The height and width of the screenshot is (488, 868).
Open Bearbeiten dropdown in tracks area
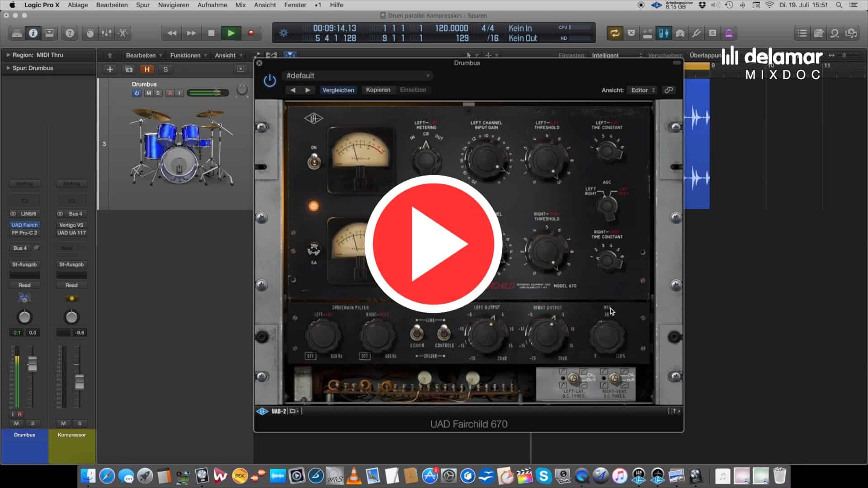(144, 55)
